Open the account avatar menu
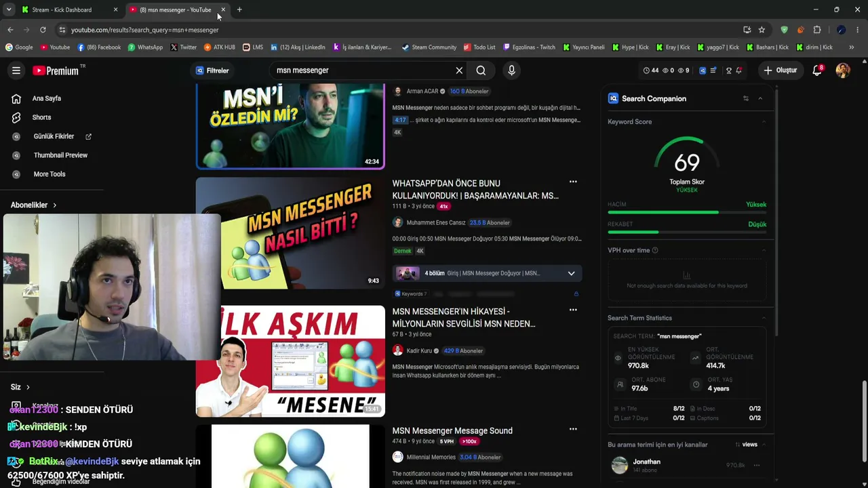The width and height of the screenshot is (868, 488). (843, 70)
